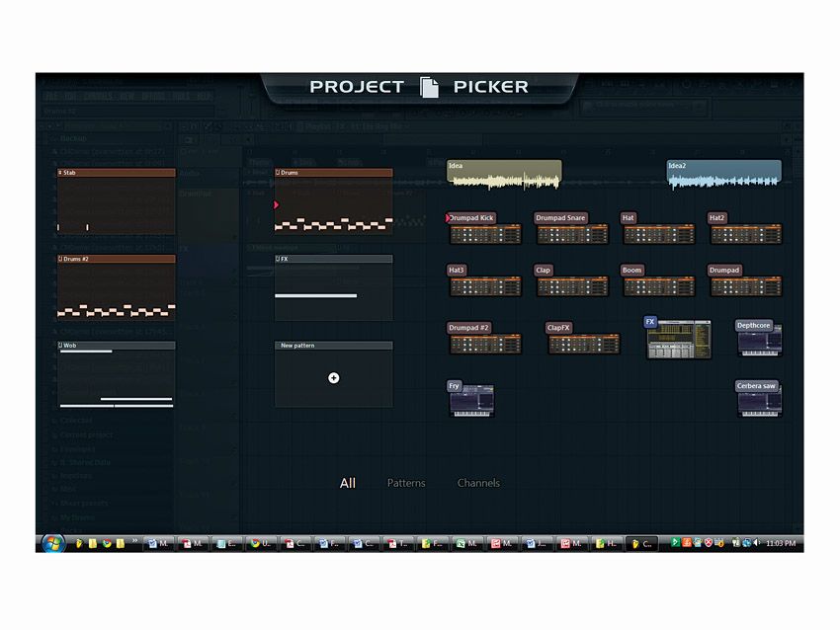Open the Cerbera saw channel

click(x=759, y=399)
